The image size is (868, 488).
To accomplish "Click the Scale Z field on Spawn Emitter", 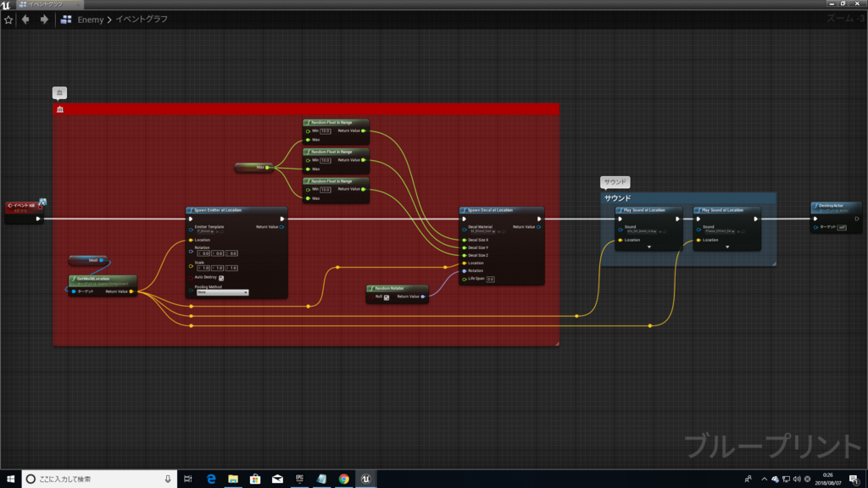I will (232, 268).
